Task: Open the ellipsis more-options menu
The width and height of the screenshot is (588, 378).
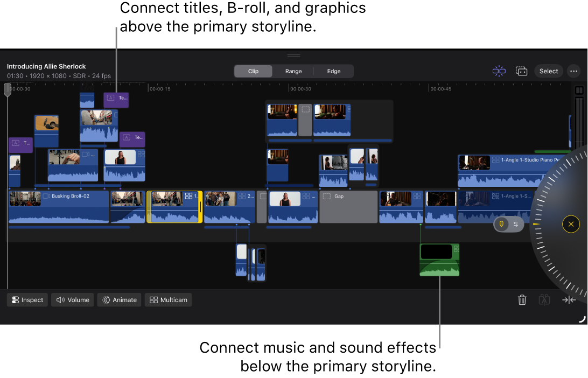Action: click(573, 71)
